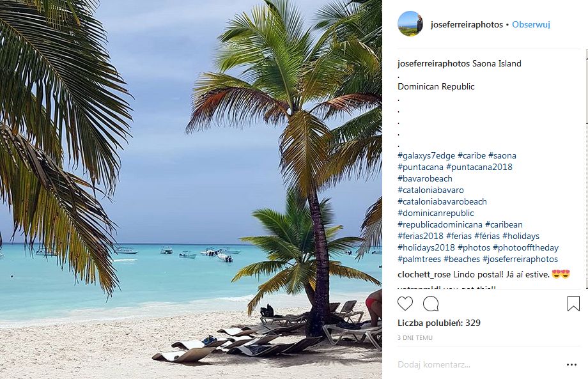The image size is (588, 379).
Task: Like the post with the heart icon
Action: pyautogui.click(x=405, y=304)
